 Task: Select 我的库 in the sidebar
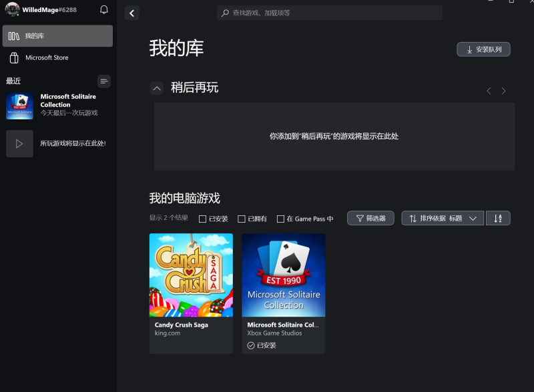tap(57, 36)
